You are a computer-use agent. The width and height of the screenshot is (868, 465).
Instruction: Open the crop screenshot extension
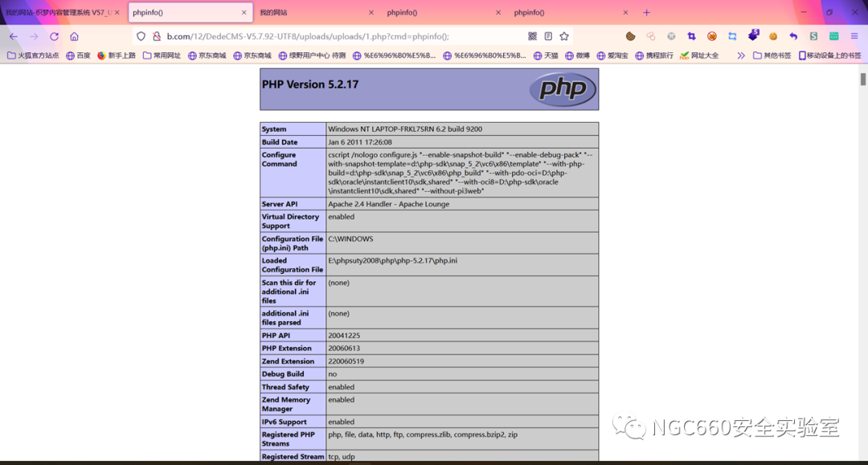click(691, 36)
